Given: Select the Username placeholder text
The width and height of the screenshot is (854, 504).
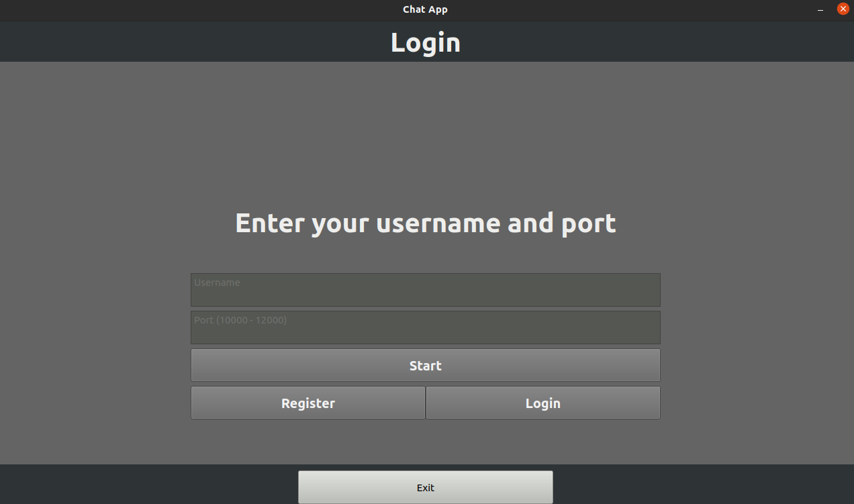Looking at the screenshot, I should point(217,283).
